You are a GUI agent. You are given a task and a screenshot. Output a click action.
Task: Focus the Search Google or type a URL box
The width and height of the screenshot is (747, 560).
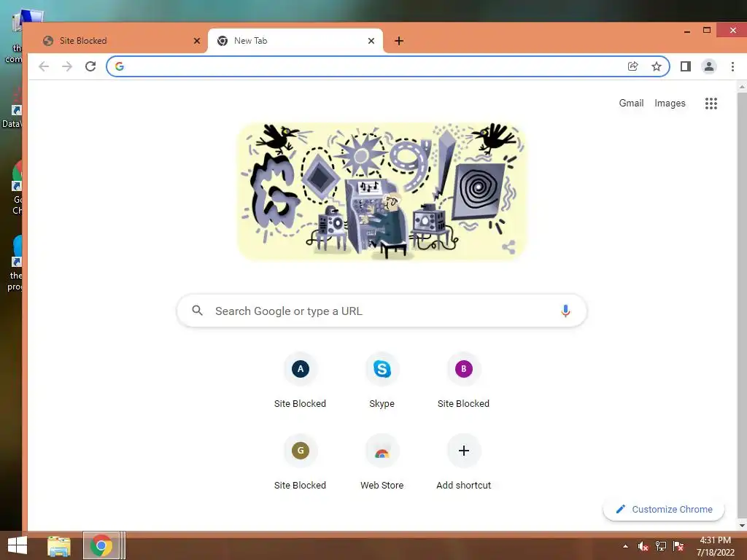[382, 311]
